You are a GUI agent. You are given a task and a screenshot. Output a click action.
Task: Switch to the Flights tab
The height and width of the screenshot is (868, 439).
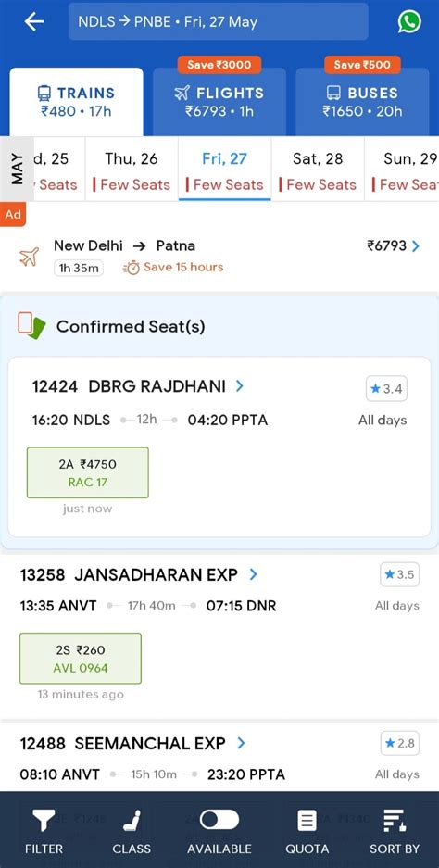pyautogui.click(x=219, y=101)
